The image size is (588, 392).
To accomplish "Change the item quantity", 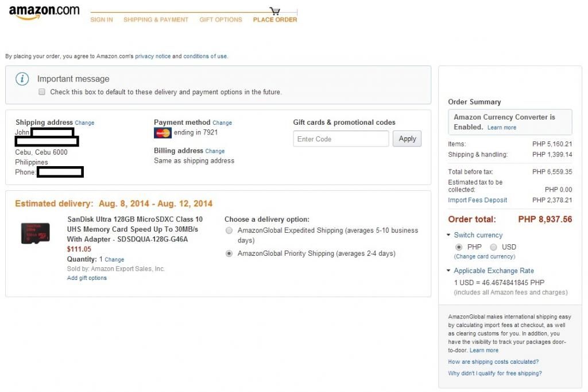I will coord(114,259).
